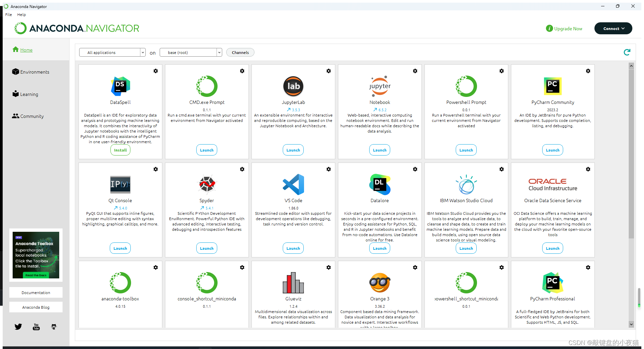Open the Qt Console settings gear

pyautogui.click(x=156, y=169)
